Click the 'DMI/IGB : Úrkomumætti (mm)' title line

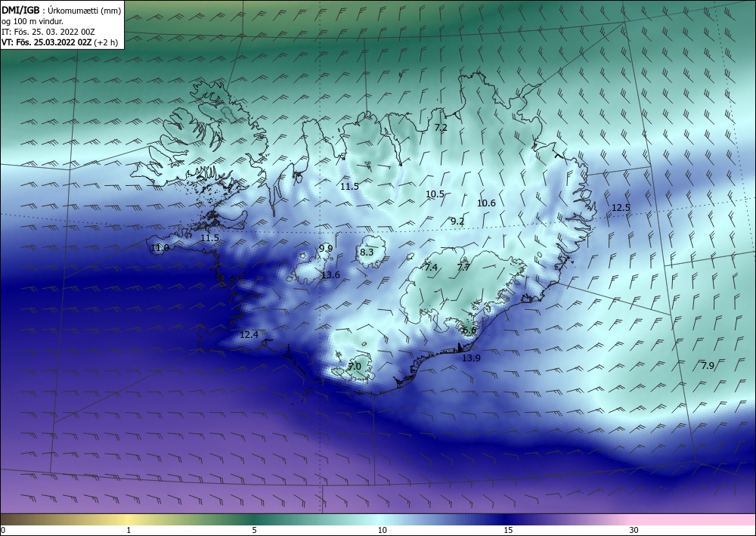pos(61,10)
